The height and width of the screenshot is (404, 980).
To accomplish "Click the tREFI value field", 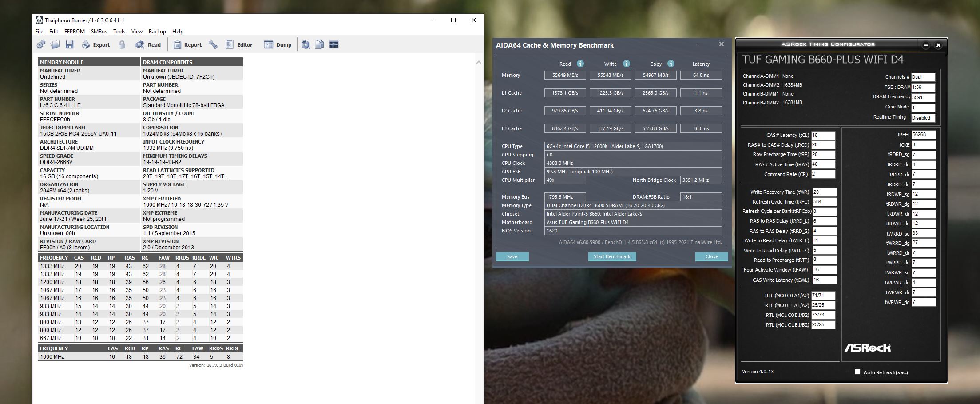I will (x=924, y=135).
